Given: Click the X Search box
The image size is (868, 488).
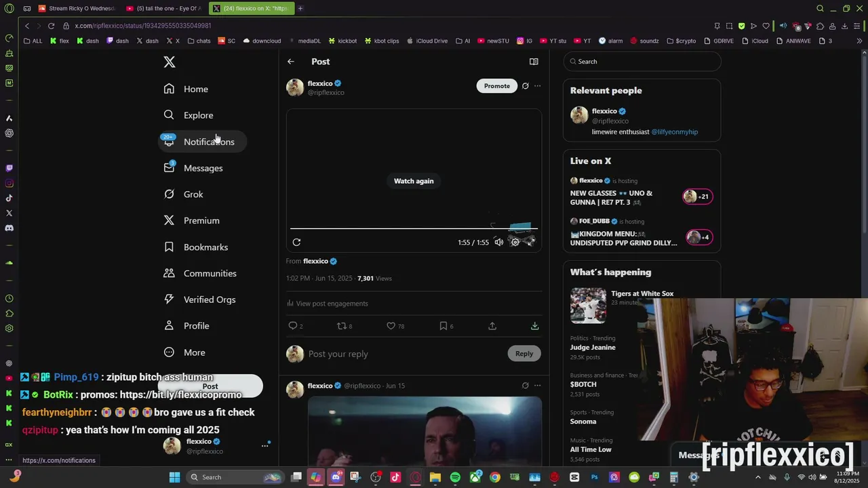Looking at the screenshot, I should (642, 62).
